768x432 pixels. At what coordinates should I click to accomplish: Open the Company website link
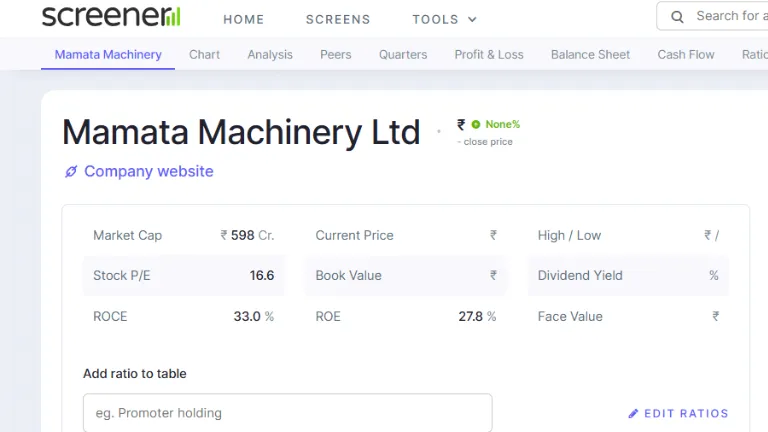[x=148, y=171]
